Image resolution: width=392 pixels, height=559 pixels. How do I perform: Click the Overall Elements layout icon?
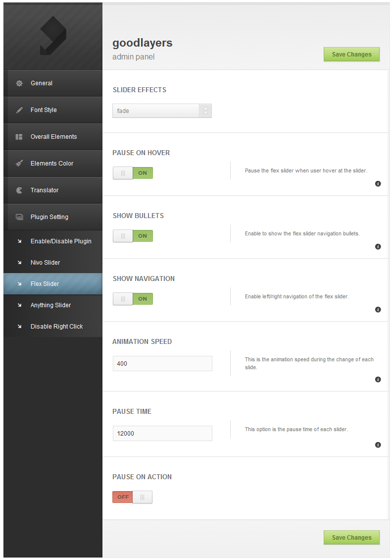point(19,137)
